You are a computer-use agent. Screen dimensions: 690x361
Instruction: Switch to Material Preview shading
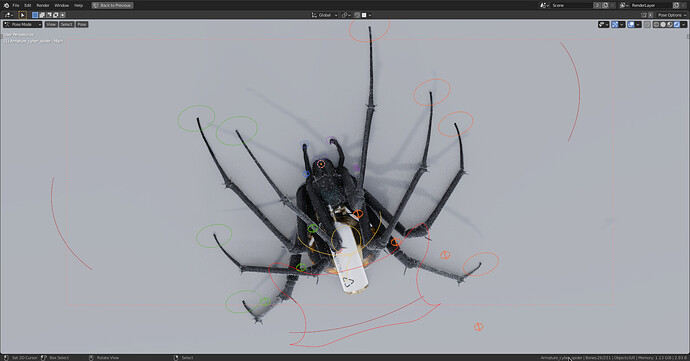(x=670, y=25)
